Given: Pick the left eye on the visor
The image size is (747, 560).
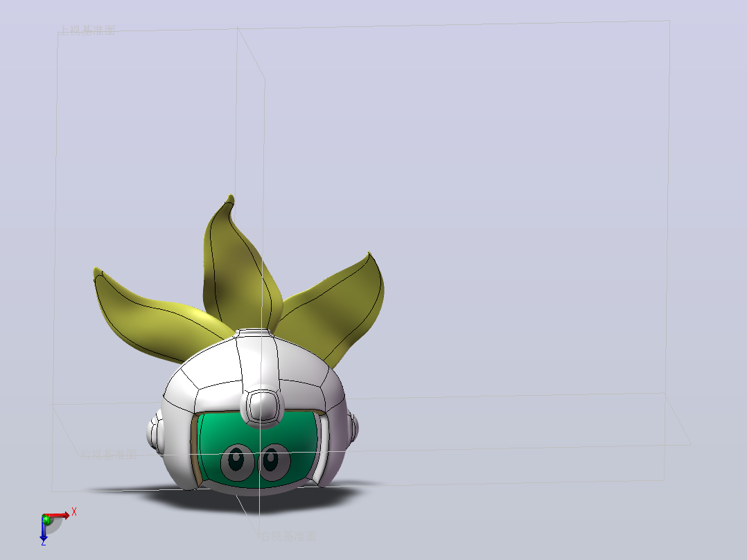Looking at the screenshot, I should click(237, 462).
